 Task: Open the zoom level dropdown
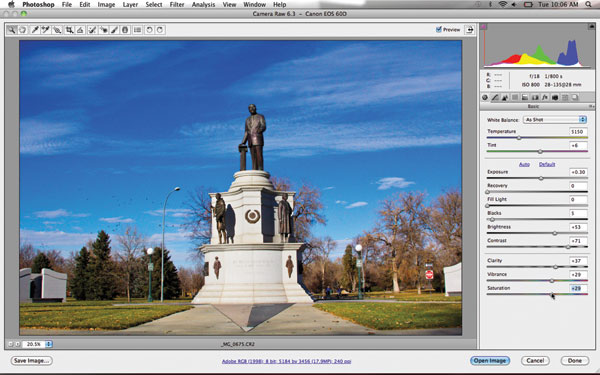pos(37,344)
